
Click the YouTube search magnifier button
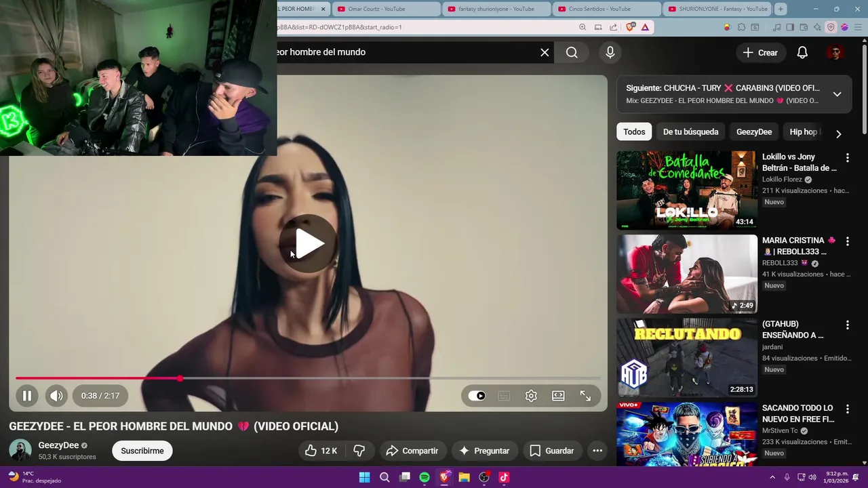[x=572, y=52]
